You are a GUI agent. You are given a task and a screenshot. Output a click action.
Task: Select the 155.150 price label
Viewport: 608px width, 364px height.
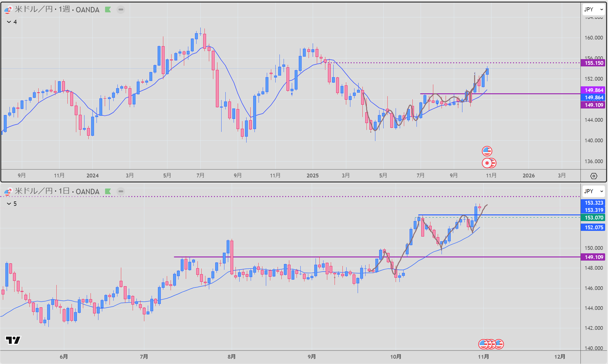click(x=593, y=63)
